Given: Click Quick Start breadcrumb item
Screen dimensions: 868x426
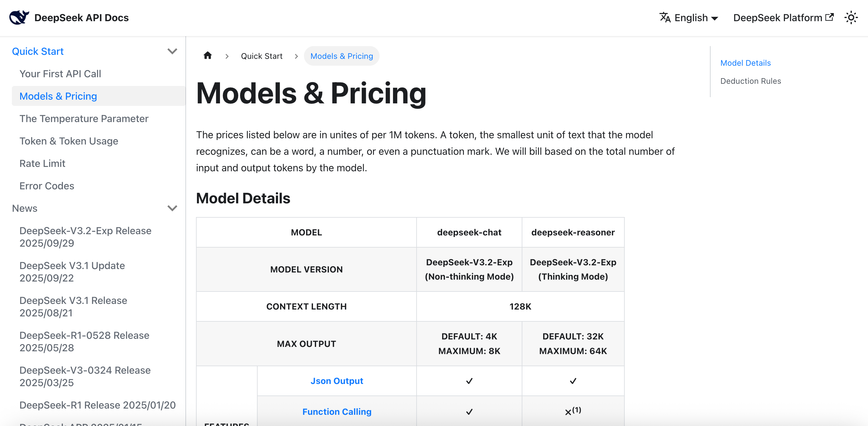Looking at the screenshot, I should point(261,56).
